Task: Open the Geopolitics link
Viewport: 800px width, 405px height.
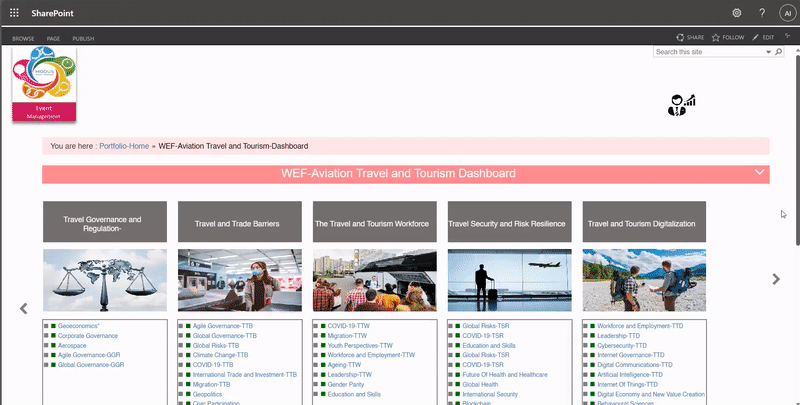Action: tap(207, 394)
